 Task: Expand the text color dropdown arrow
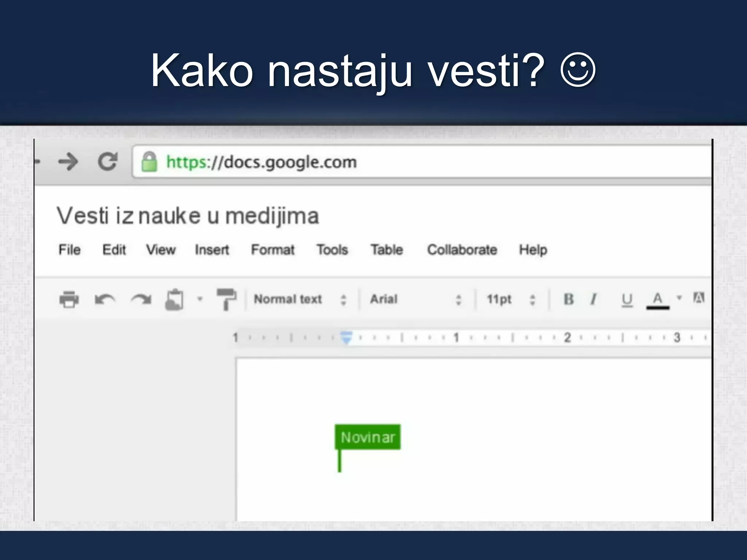coord(679,298)
